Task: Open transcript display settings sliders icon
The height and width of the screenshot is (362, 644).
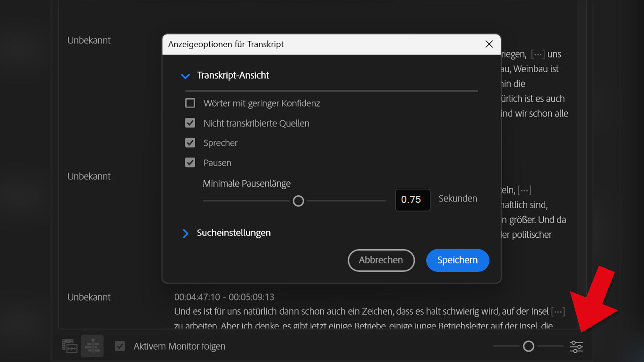Action: coord(576,346)
